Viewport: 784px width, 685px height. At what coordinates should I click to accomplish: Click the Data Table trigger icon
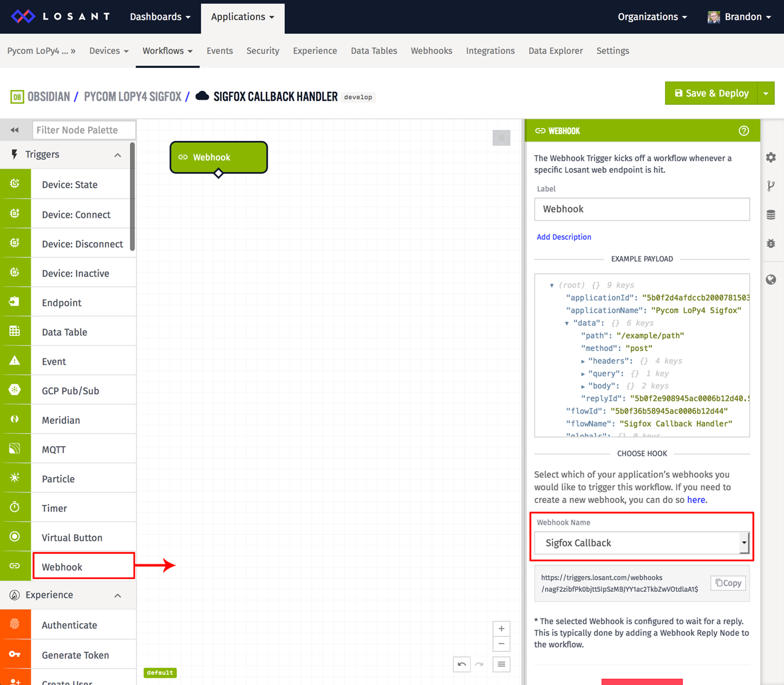[x=15, y=331]
